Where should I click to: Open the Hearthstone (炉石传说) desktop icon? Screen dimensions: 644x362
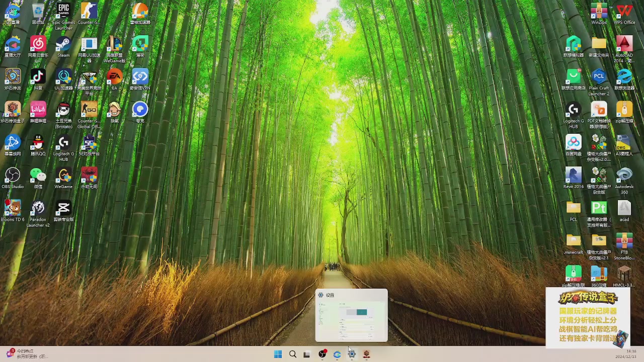point(13,80)
